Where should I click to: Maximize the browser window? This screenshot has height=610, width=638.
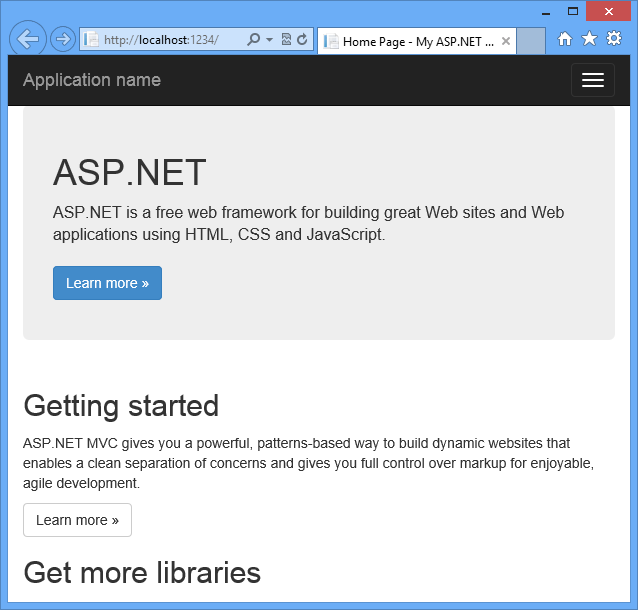[573, 11]
